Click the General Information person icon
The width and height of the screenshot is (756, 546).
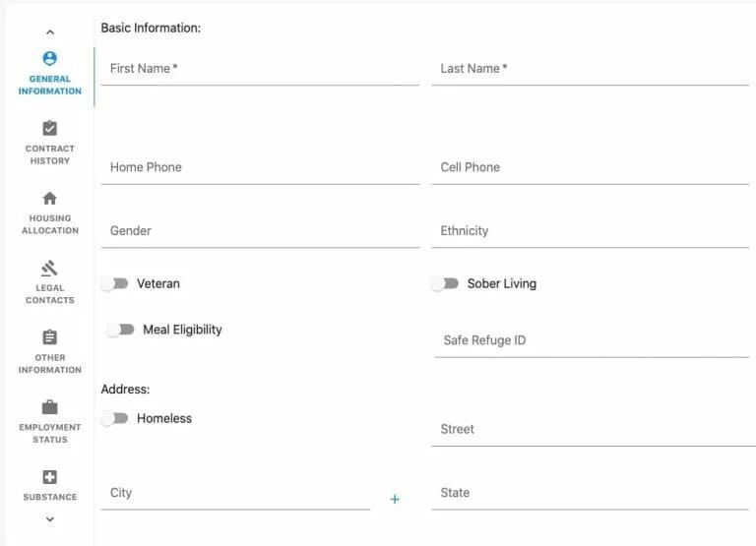[50, 59]
